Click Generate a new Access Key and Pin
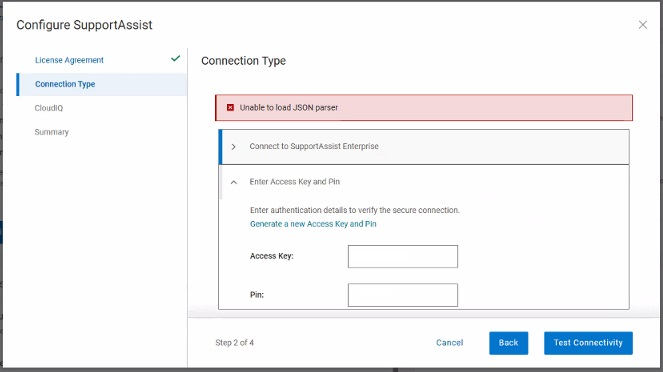The image size is (663, 372). pyautogui.click(x=313, y=224)
